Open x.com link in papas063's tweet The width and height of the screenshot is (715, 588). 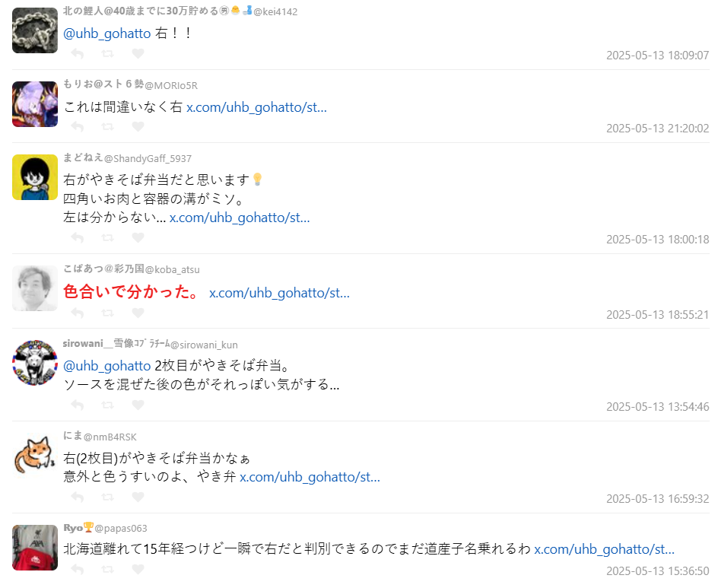604,548
